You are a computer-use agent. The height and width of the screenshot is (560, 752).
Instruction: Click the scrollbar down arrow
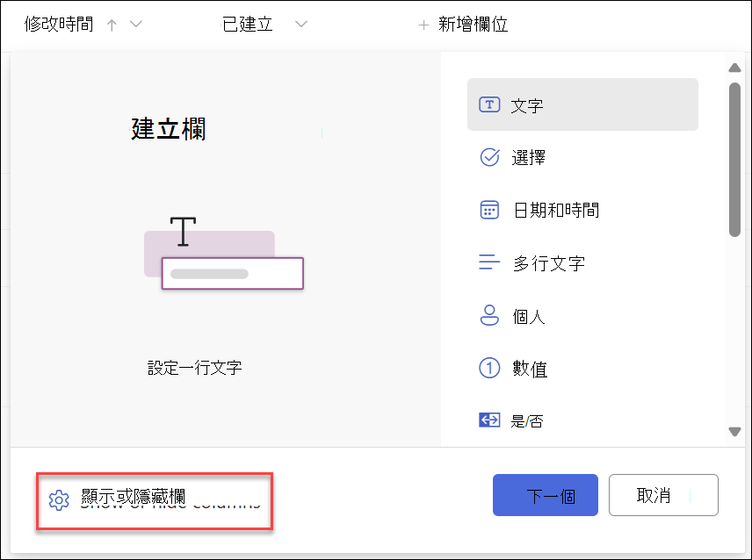[x=734, y=432]
